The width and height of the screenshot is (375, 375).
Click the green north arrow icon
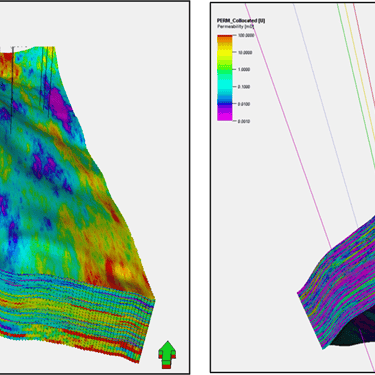[x=167, y=354]
